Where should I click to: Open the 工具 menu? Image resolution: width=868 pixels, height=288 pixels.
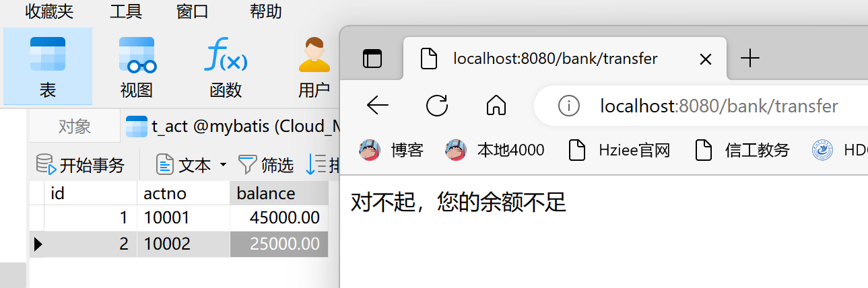(126, 11)
